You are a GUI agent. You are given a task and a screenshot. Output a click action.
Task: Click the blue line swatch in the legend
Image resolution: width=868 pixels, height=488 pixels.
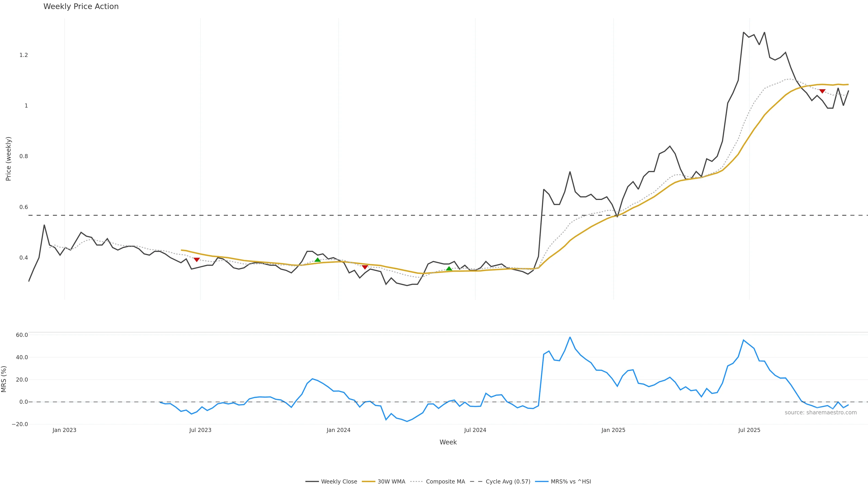coord(542,482)
